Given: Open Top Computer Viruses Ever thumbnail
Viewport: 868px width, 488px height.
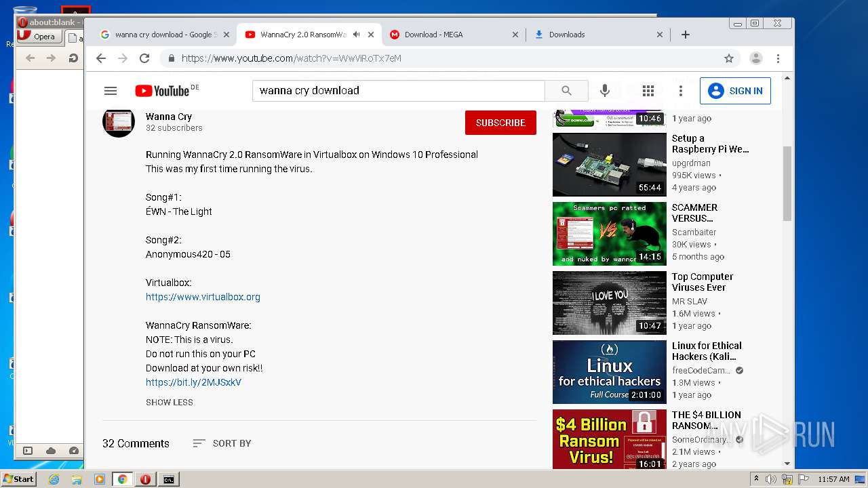Looking at the screenshot, I should (610, 303).
